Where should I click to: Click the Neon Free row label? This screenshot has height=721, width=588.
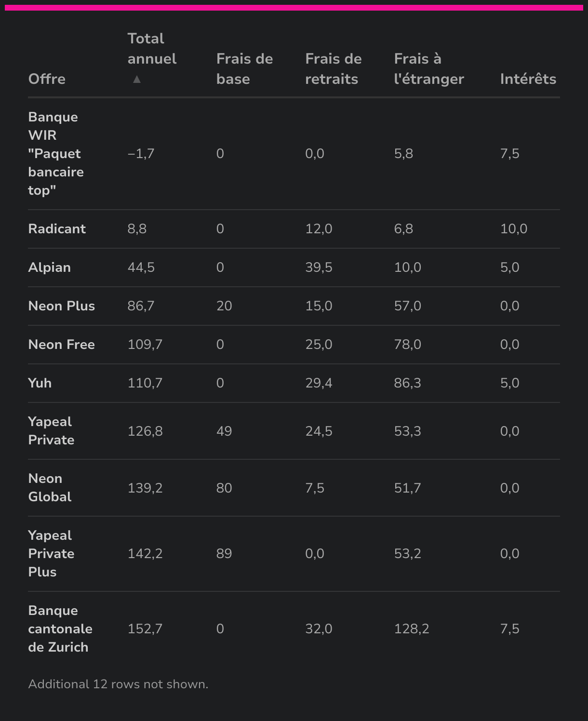click(62, 345)
